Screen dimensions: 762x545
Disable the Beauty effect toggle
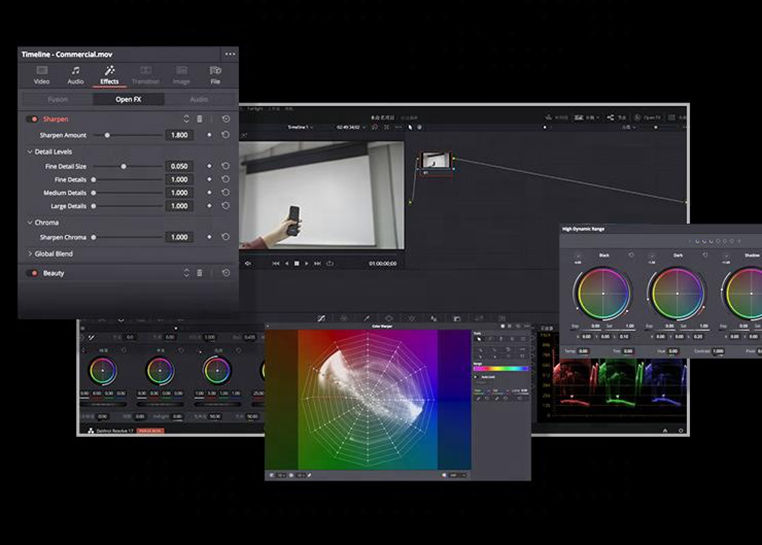(33, 273)
